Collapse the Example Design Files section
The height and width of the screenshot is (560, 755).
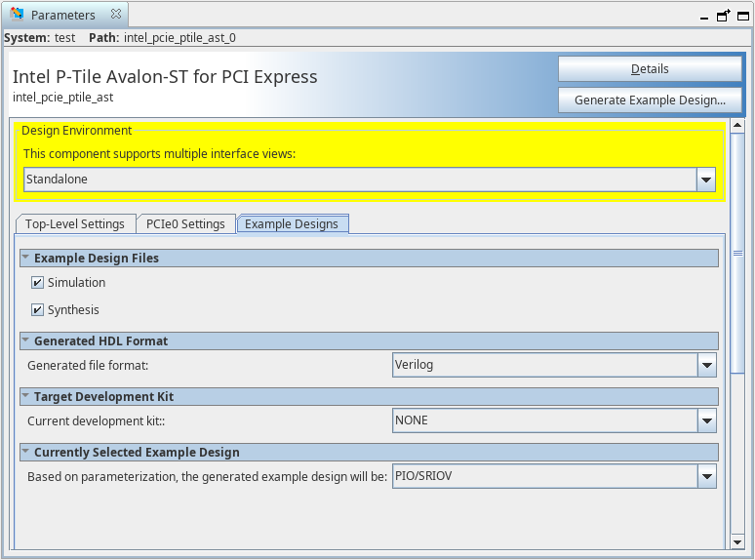[25, 258]
